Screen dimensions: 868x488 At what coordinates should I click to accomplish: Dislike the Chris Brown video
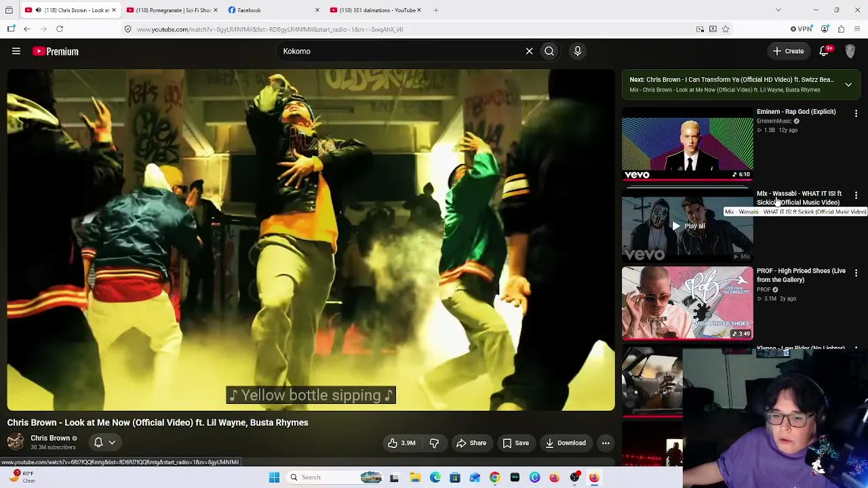(x=434, y=443)
